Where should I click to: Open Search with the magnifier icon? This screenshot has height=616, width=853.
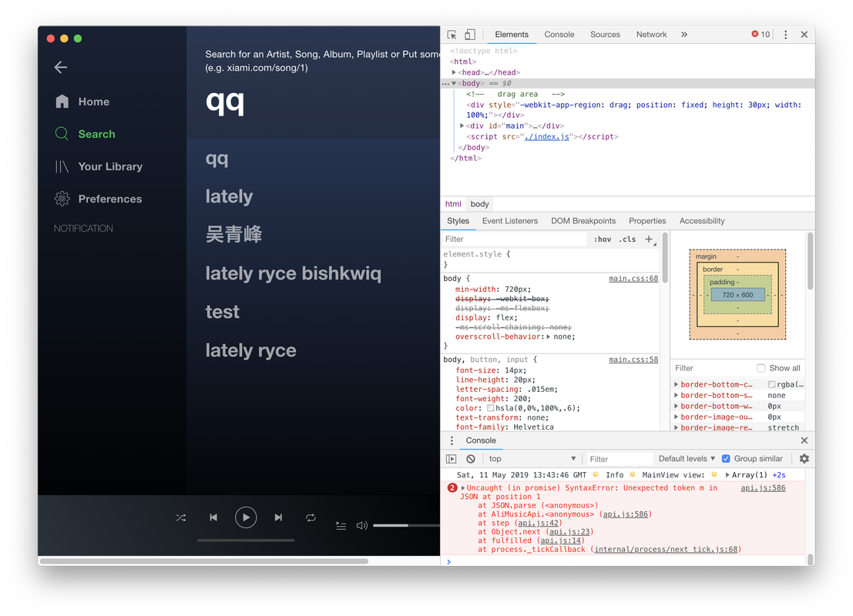[x=62, y=134]
